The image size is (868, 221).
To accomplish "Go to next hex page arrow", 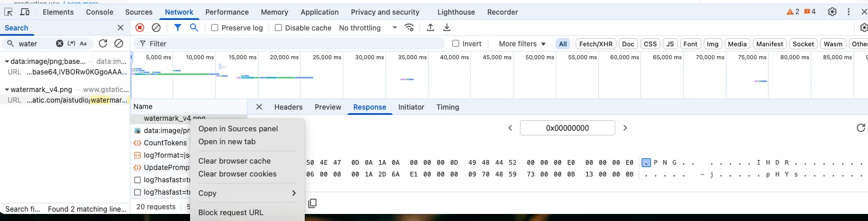I will pyautogui.click(x=625, y=128).
